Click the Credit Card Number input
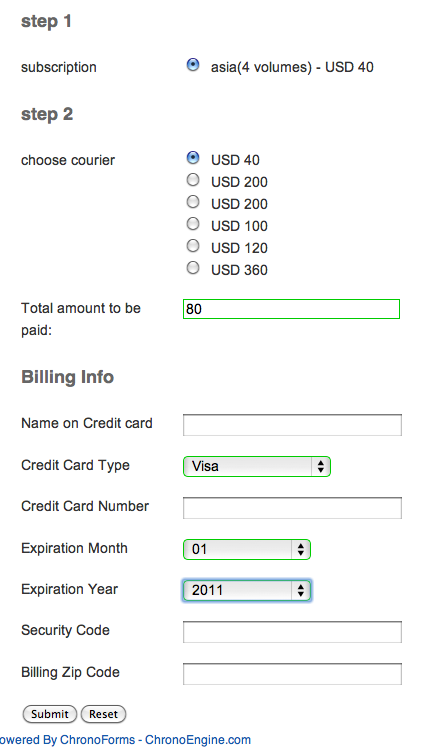This screenshot has height=753, width=443. click(x=292, y=508)
